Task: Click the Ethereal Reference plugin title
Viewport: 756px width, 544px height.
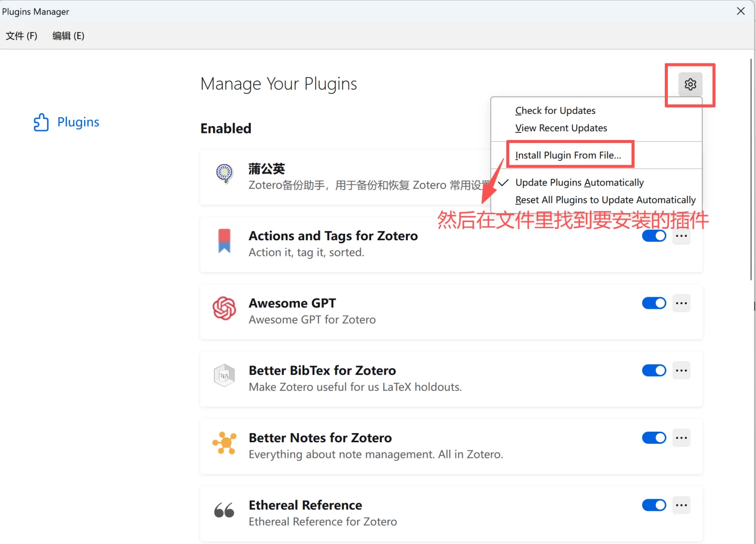Action: (305, 505)
